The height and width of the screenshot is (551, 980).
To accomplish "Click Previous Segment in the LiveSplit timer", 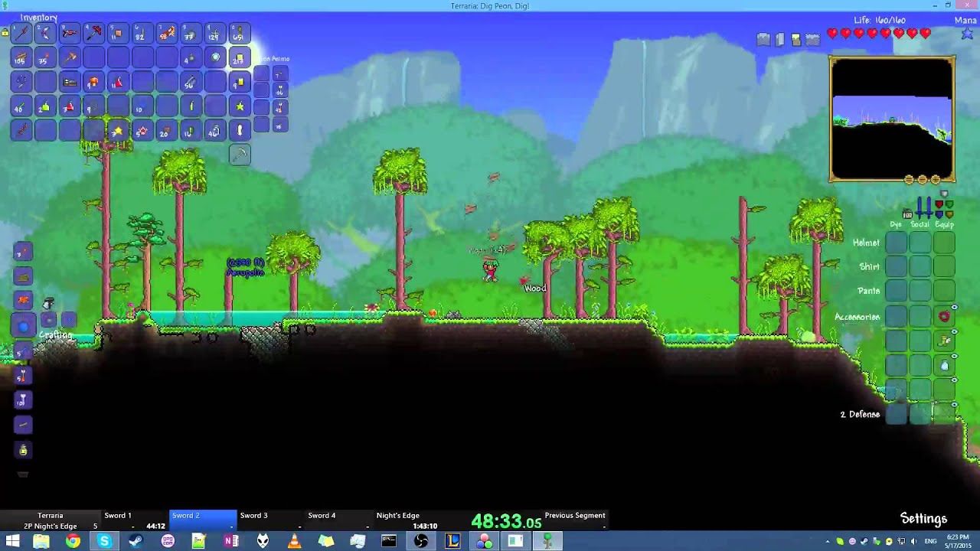I will 573,515.
